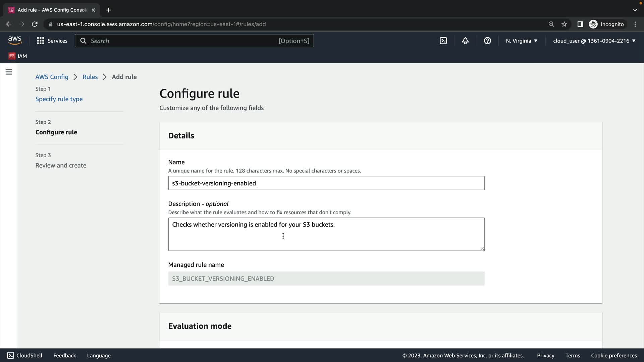Open AWS Config breadcrumb link

point(52,77)
